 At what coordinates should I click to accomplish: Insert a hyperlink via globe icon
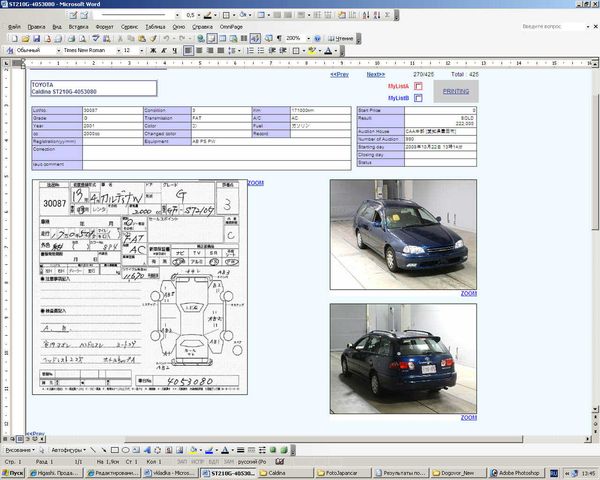pyautogui.click(x=201, y=39)
